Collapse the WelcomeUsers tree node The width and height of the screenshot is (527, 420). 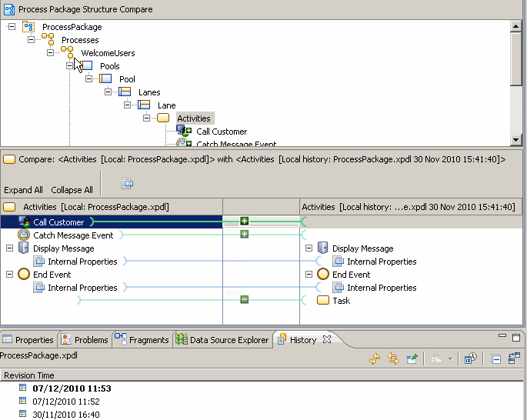(50, 53)
